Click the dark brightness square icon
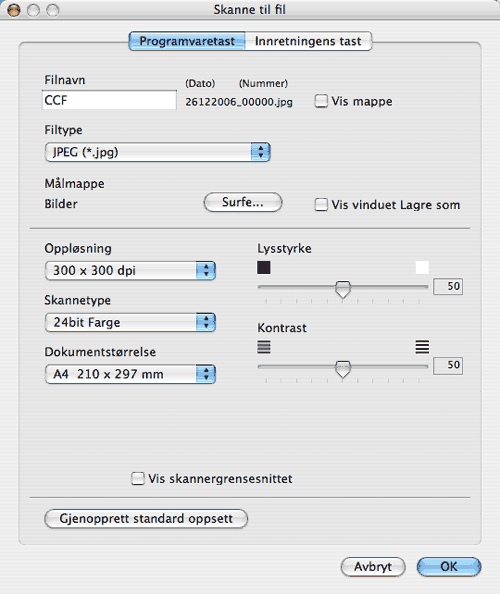Screen dimensions: 500x594 tap(264, 267)
